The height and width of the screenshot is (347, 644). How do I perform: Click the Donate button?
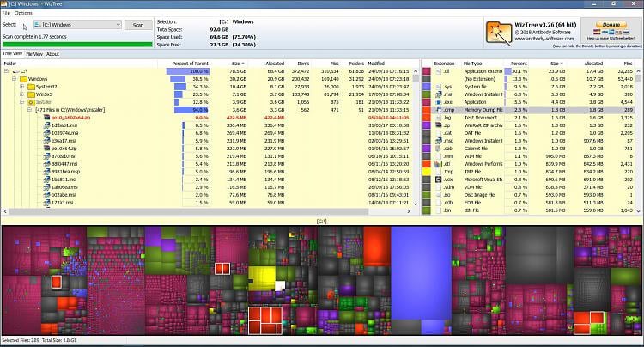point(611,25)
